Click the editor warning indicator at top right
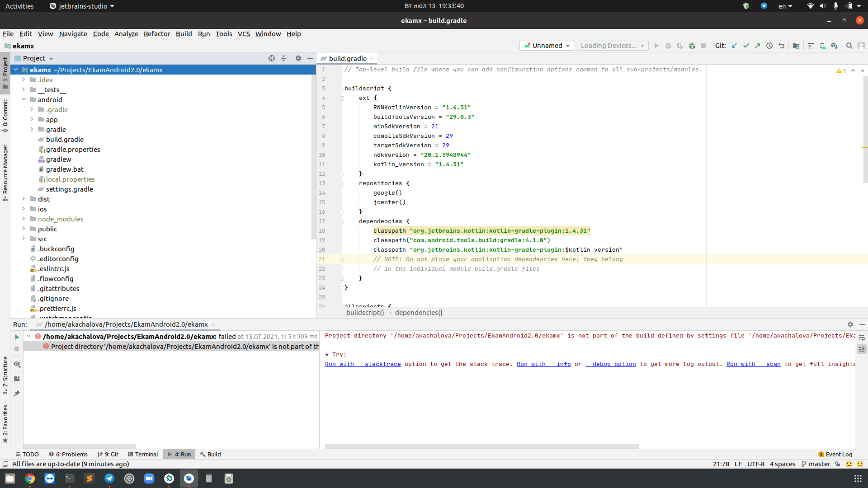The height and width of the screenshot is (488, 868). coord(841,70)
